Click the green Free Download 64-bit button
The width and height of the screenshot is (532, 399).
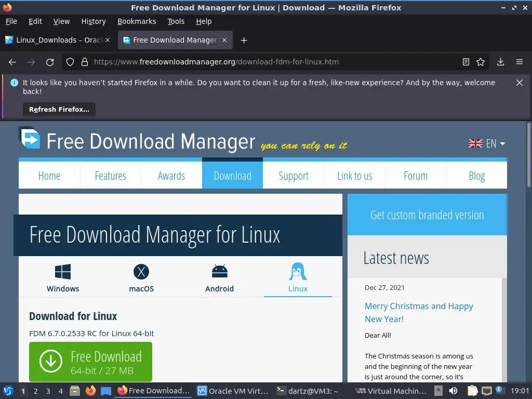90,362
